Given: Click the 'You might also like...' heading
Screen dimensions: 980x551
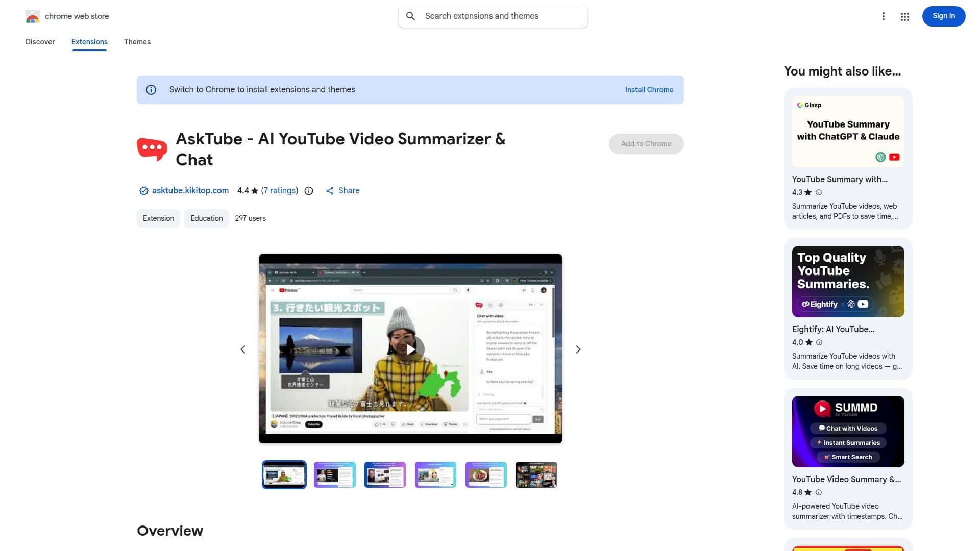Looking at the screenshot, I should pyautogui.click(x=842, y=71).
